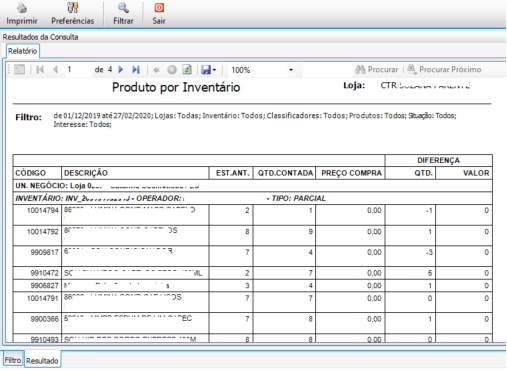Click product code 9910472

click(x=44, y=273)
